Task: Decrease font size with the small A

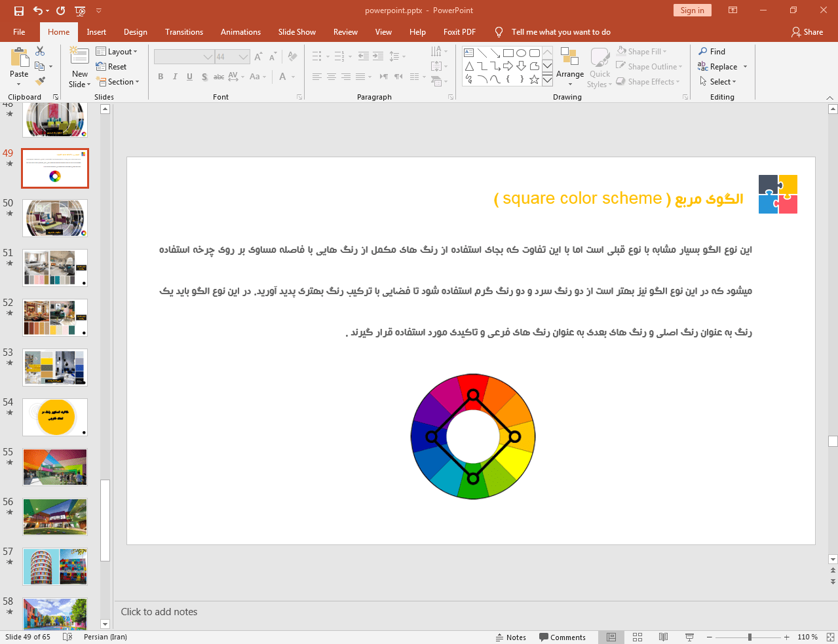Action: coord(273,57)
